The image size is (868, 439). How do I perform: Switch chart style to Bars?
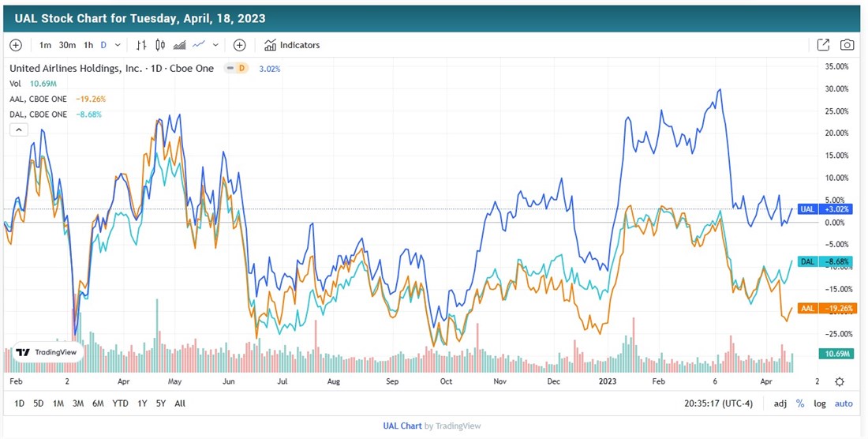(x=141, y=45)
